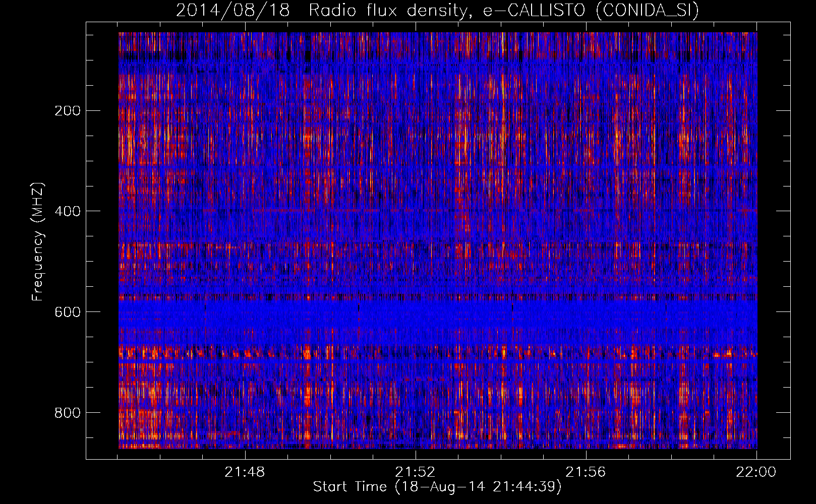Click the 'Start Time (18-Aug-14 21:44:39)' axis label
Viewport: 816px width, 504px height.
click(x=437, y=487)
